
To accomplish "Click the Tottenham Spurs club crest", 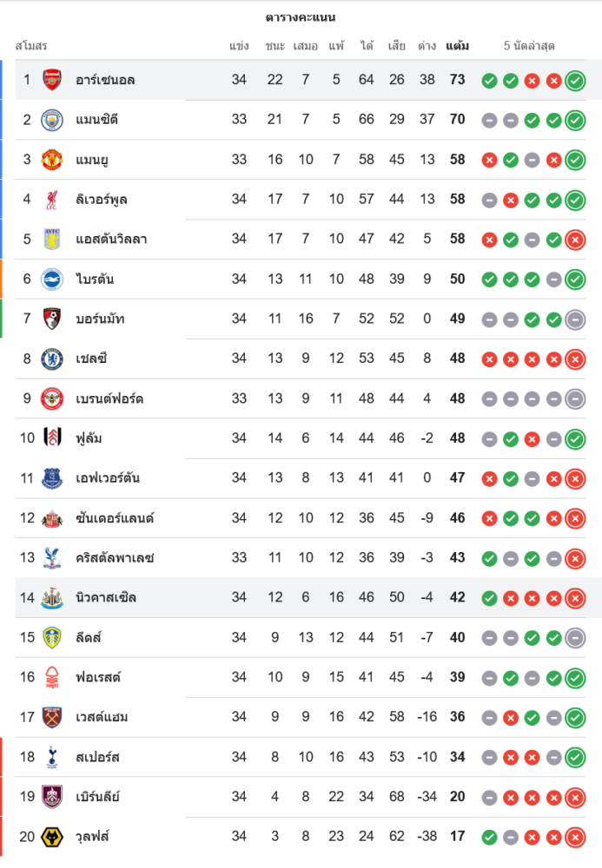I will (x=53, y=757).
